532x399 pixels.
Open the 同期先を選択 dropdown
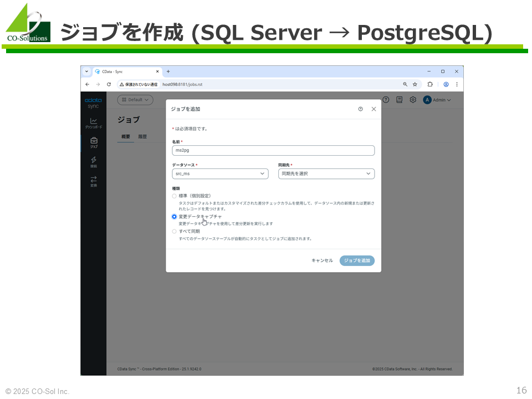coord(326,173)
